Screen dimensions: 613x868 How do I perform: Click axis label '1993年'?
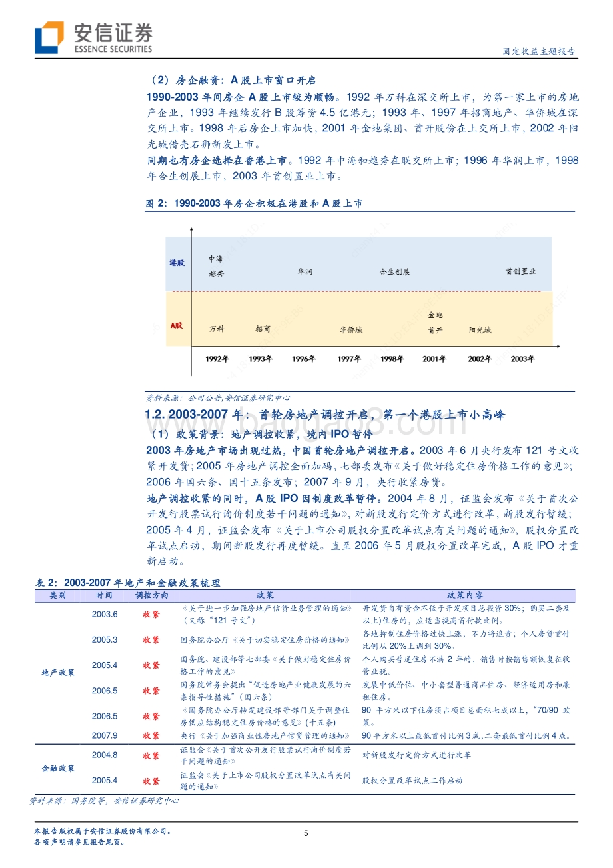click(x=261, y=359)
